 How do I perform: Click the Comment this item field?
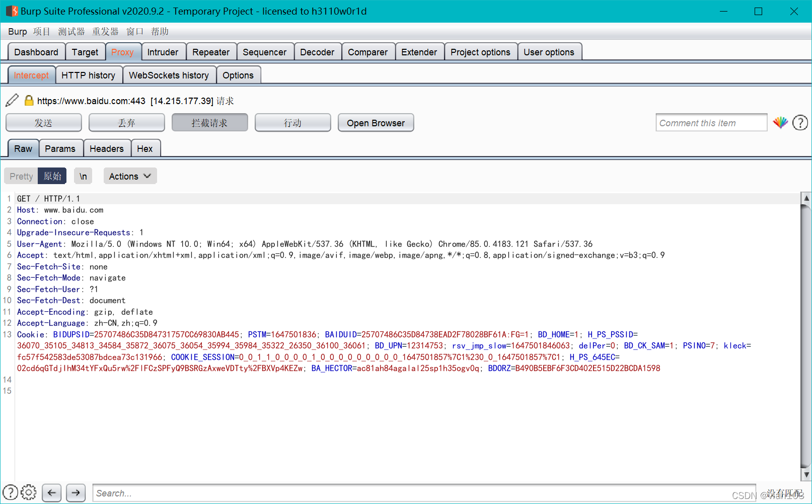click(x=711, y=123)
